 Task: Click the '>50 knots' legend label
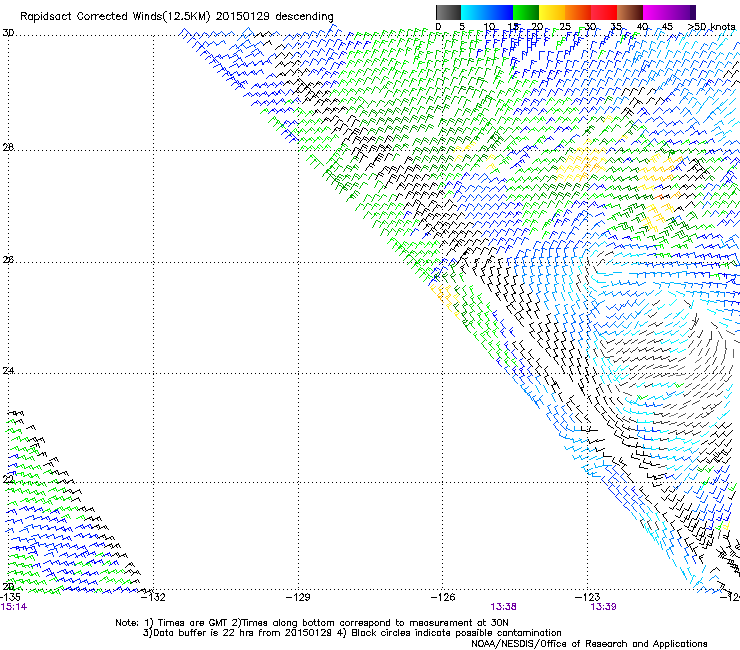711,26
